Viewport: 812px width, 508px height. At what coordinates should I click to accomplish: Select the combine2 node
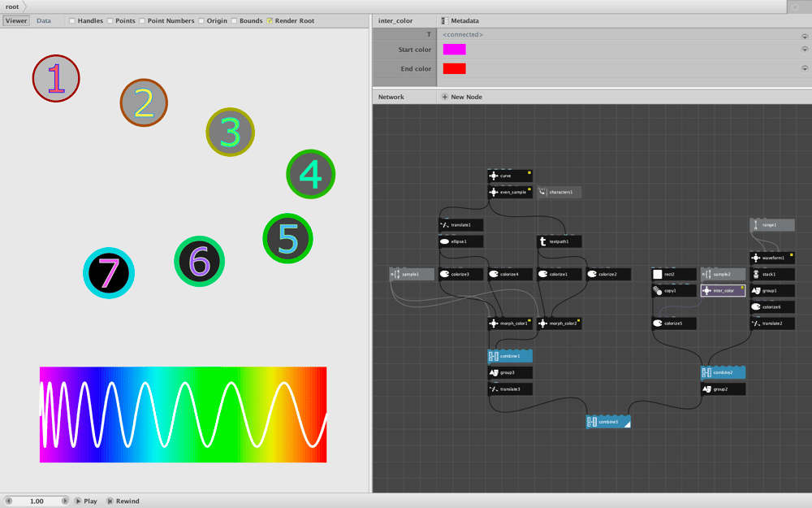pos(723,373)
